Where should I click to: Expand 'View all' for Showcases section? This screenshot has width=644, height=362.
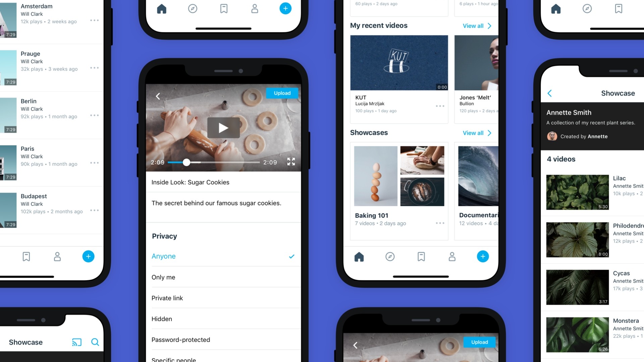coord(477,133)
